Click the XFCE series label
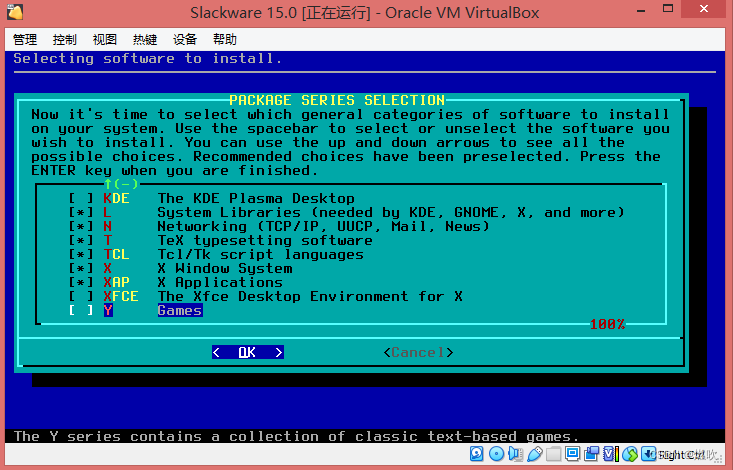This screenshot has width=733, height=470. coord(121,296)
